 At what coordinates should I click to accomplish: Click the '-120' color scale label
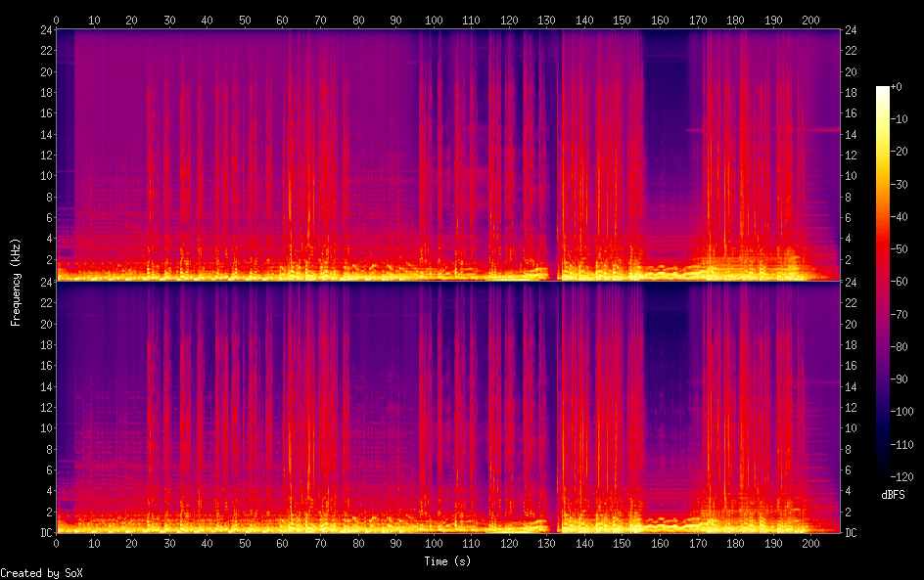click(901, 477)
